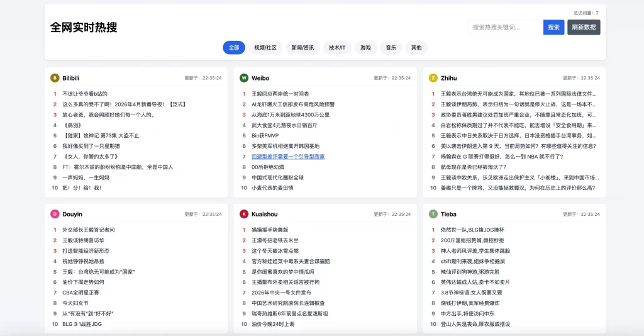
Task: Open Douyin item CBA全明星正赛
Action: tap(81, 293)
